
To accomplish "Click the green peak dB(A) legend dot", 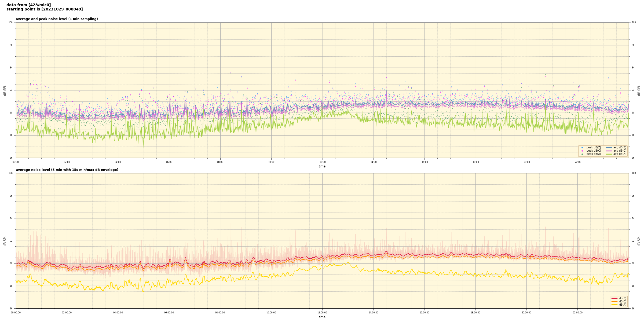I will click(x=582, y=154).
